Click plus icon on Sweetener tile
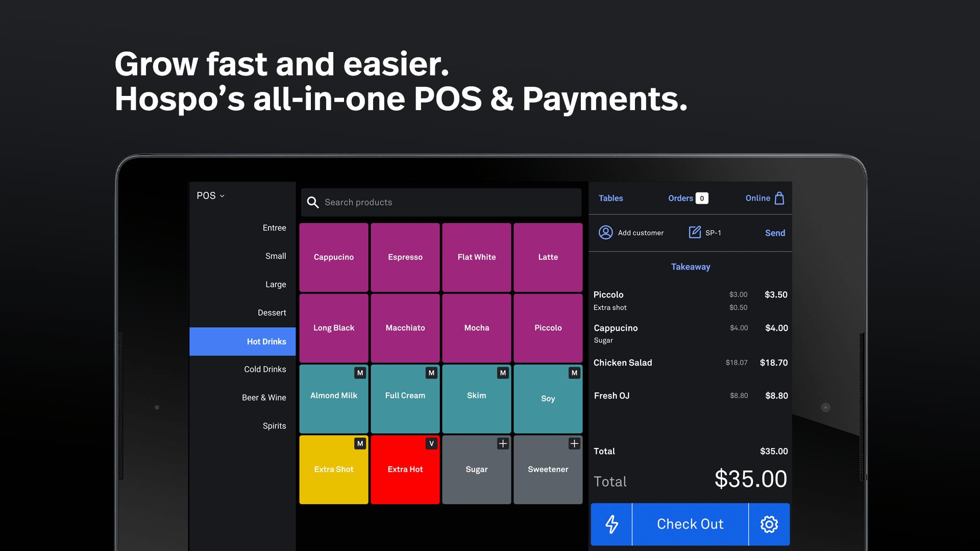This screenshot has width=980, height=551. tap(575, 444)
